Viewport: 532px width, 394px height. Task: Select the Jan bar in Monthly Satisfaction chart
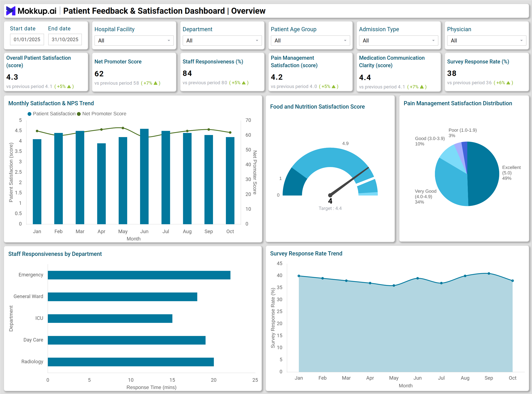click(37, 182)
